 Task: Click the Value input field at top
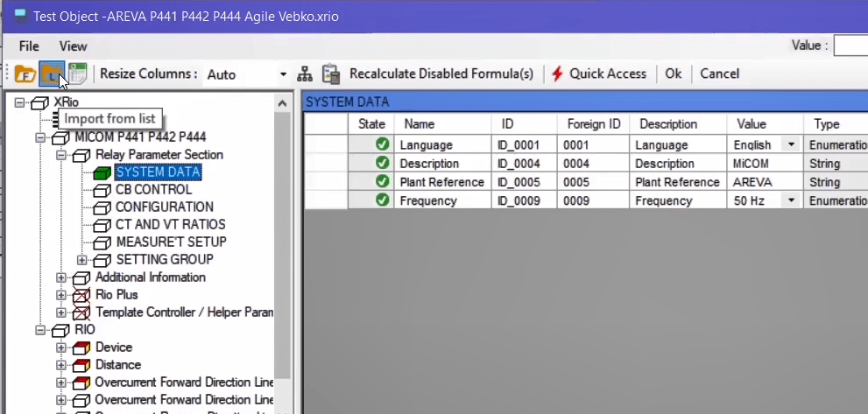850,46
